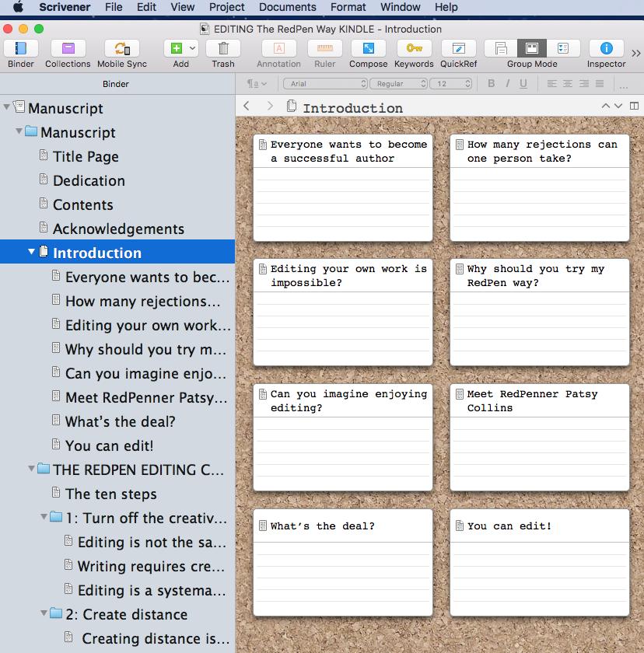Switch Group Mode to Scrivenings view
This screenshot has width=644, height=653.
pyautogui.click(x=501, y=48)
